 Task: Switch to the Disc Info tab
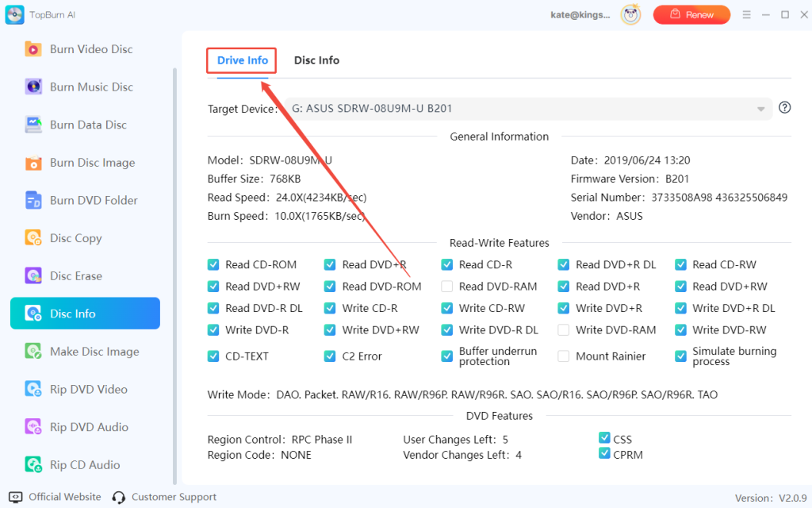click(x=316, y=60)
